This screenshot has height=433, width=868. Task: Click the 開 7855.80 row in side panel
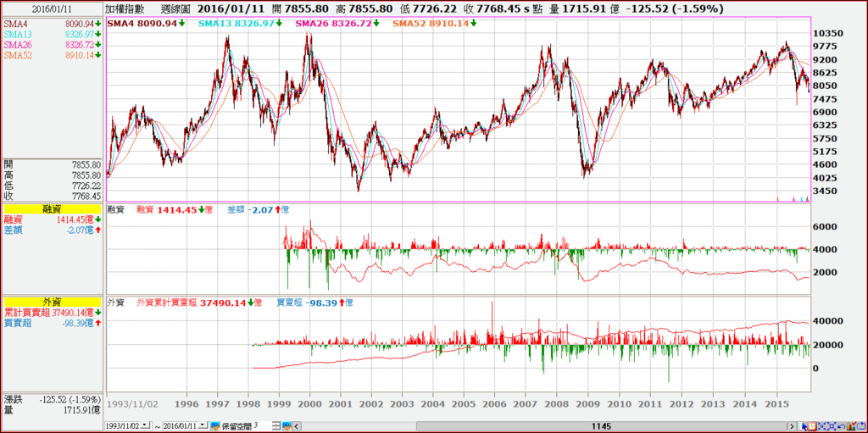pos(51,165)
